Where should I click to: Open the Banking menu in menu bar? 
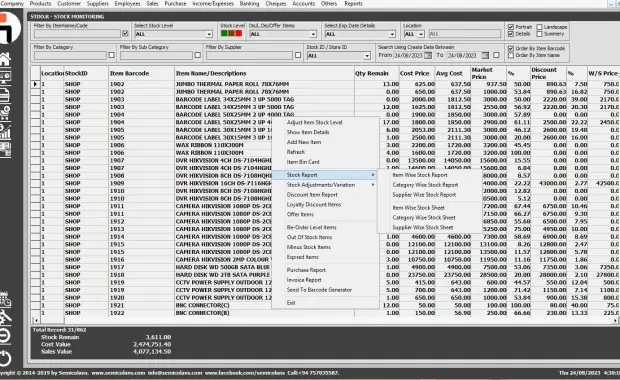click(x=250, y=4)
